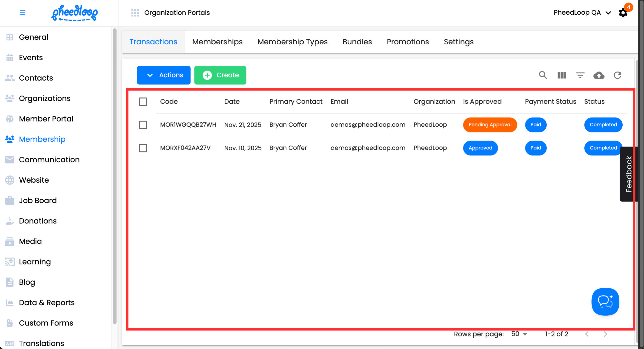
Task: Change rows per page dropdown
Action: 519,334
